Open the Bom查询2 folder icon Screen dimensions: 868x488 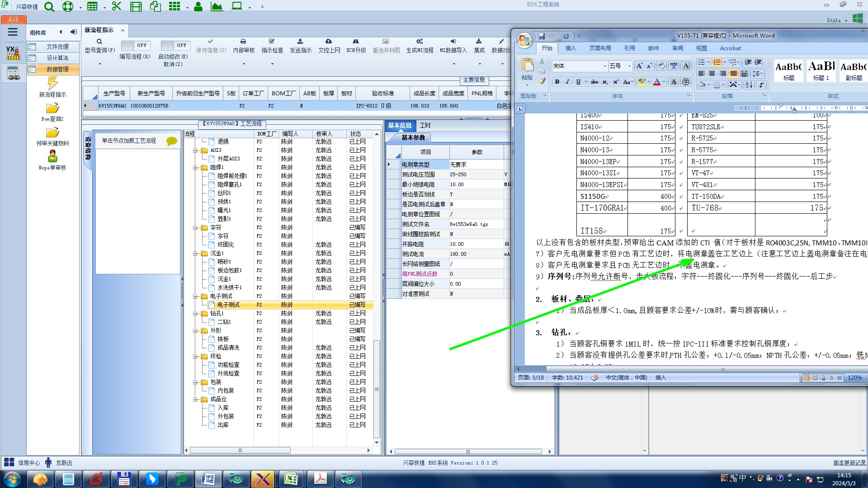click(x=52, y=109)
